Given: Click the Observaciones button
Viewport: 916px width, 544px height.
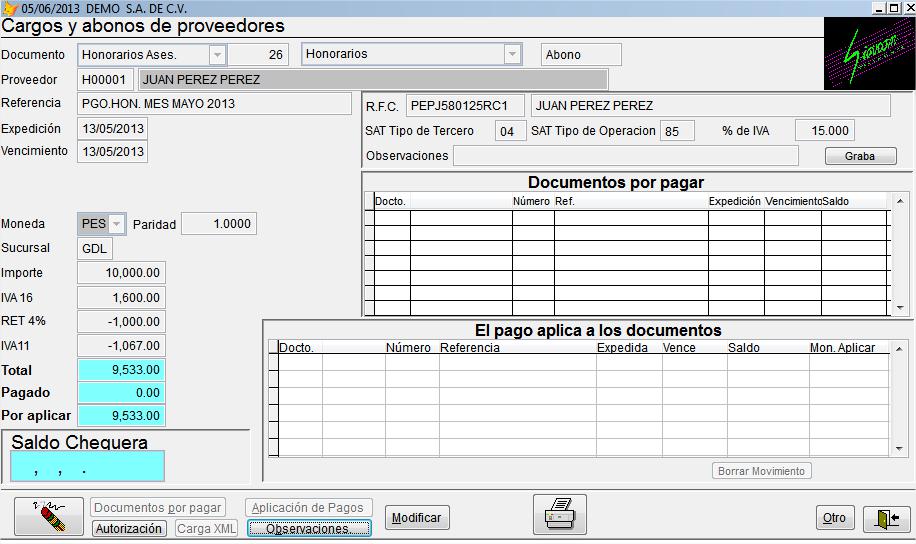Looking at the screenshot, I should [x=308, y=528].
